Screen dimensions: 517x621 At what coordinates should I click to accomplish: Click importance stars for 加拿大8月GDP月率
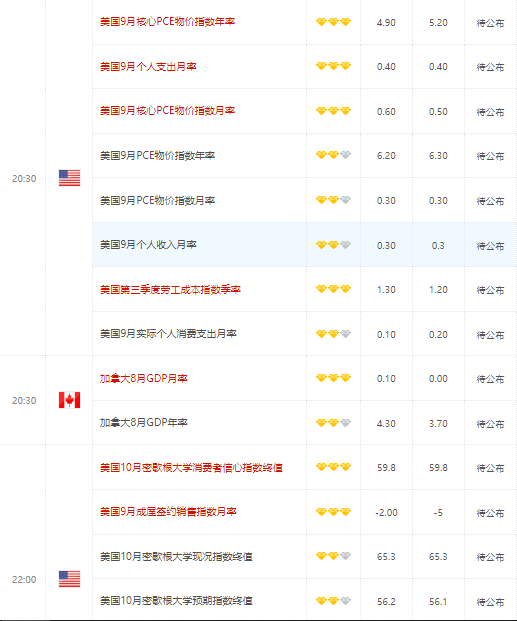[x=333, y=378]
